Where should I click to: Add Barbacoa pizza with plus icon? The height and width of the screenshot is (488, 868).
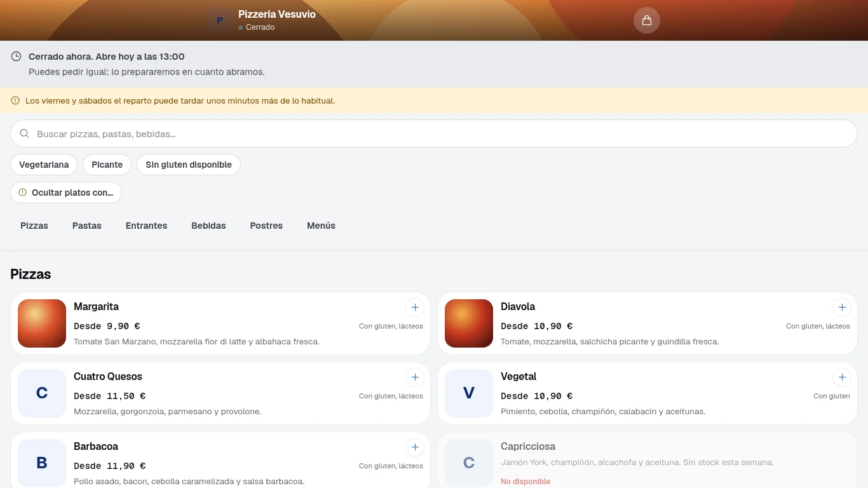(x=415, y=447)
